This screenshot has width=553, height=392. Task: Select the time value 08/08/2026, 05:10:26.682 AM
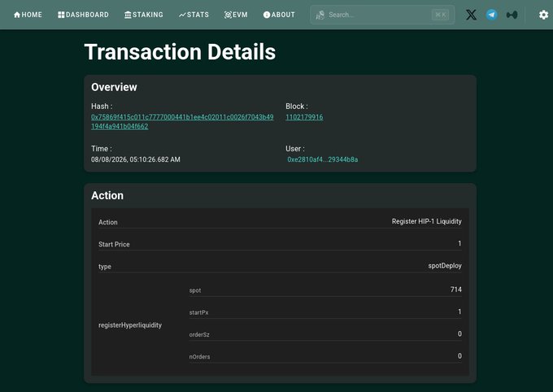click(x=136, y=159)
